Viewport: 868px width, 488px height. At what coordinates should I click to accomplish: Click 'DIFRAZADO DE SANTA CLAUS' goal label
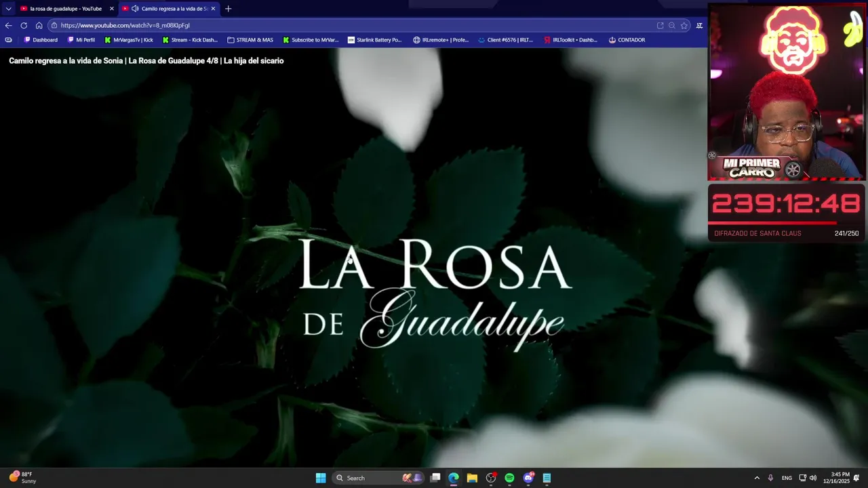[x=757, y=233]
